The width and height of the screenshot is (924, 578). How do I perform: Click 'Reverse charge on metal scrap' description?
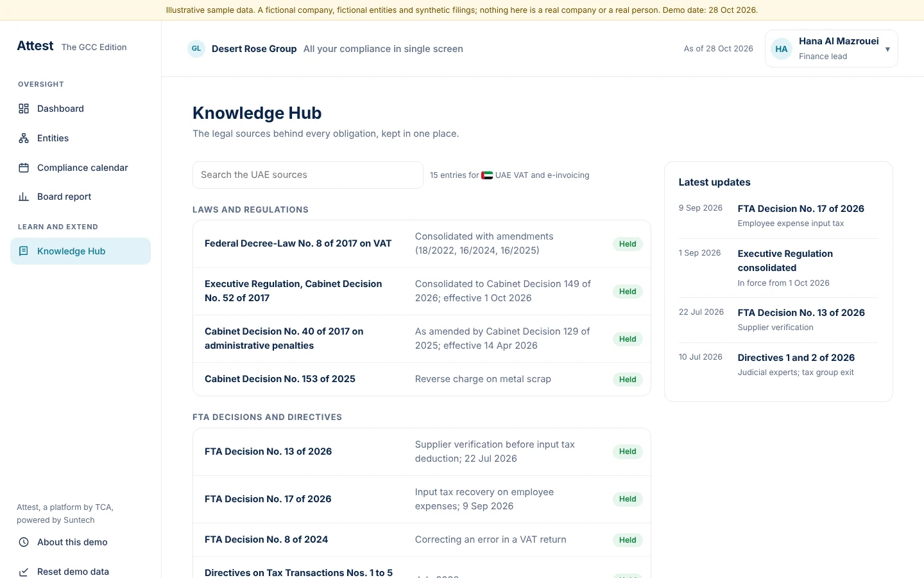pos(483,379)
